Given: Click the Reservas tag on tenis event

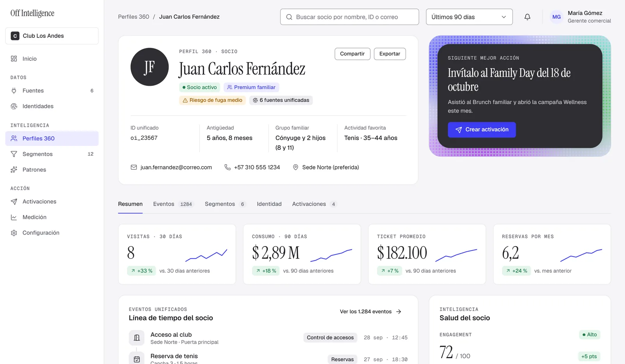Looking at the screenshot, I should (x=343, y=360).
